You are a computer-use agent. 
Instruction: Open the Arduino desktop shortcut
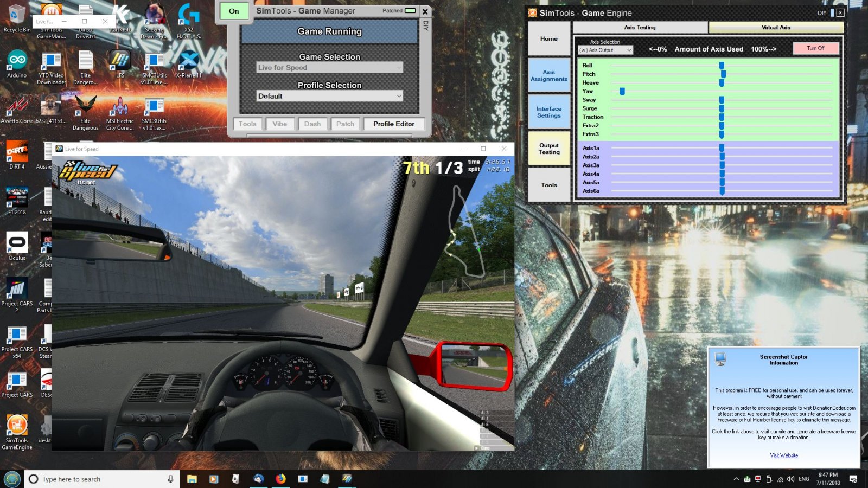click(17, 64)
